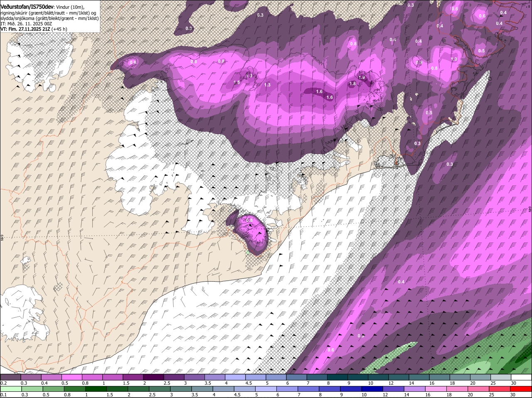Click the 'rigning/skúrir' legend description line

[x=49, y=13]
